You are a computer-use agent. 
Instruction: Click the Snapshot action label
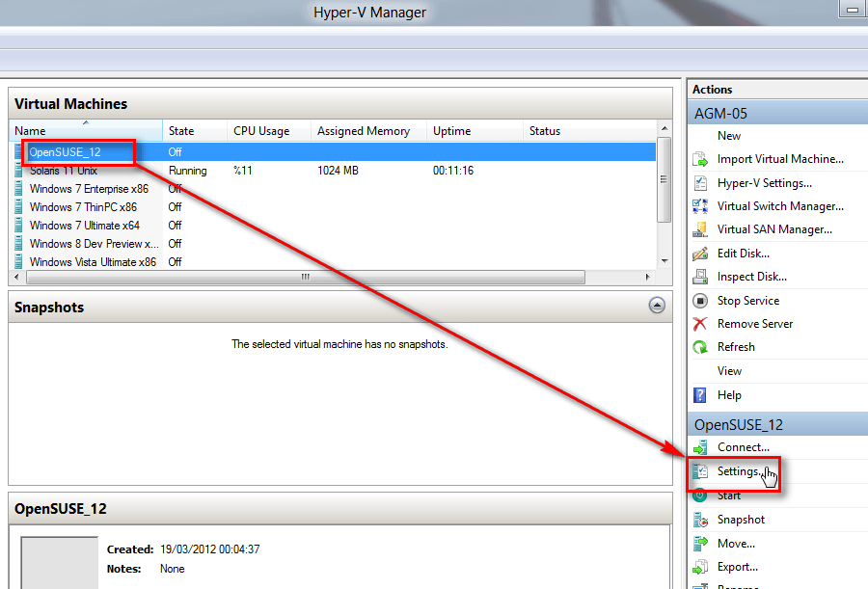point(741,520)
